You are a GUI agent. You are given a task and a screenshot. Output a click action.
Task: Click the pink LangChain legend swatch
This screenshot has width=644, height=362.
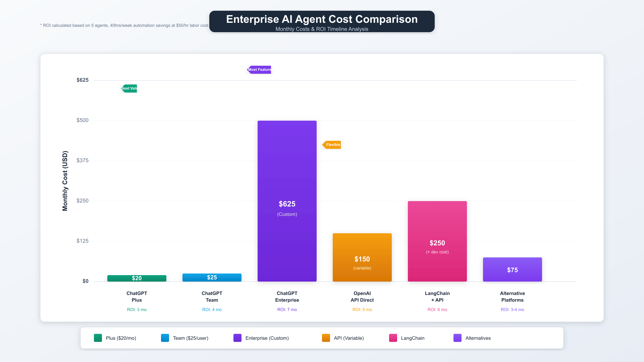coord(393,338)
